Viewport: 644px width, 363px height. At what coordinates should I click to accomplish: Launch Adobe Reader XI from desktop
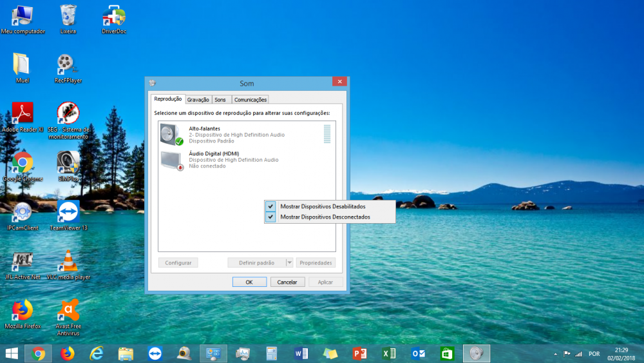click(x=23, y=113)
